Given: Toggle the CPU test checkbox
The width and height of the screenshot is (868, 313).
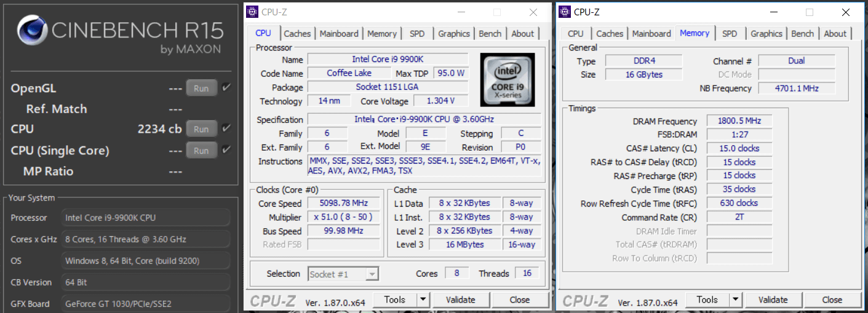Looking at the screenshot, I should (x=226, y=129).
